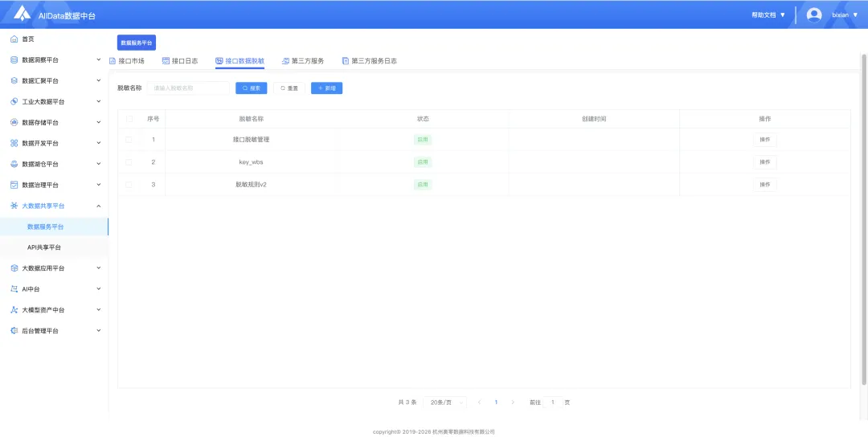This screenshot has width=868, height=441.
Task: Click the 启用 status tag for key_wbs
Action: click(423, 162)
